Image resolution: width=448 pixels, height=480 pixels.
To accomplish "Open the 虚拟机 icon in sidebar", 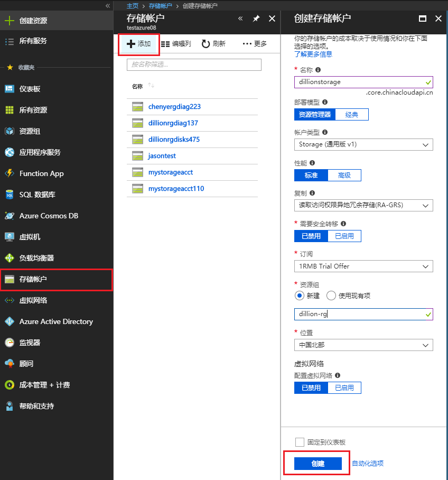I will [x=10, y=237].
